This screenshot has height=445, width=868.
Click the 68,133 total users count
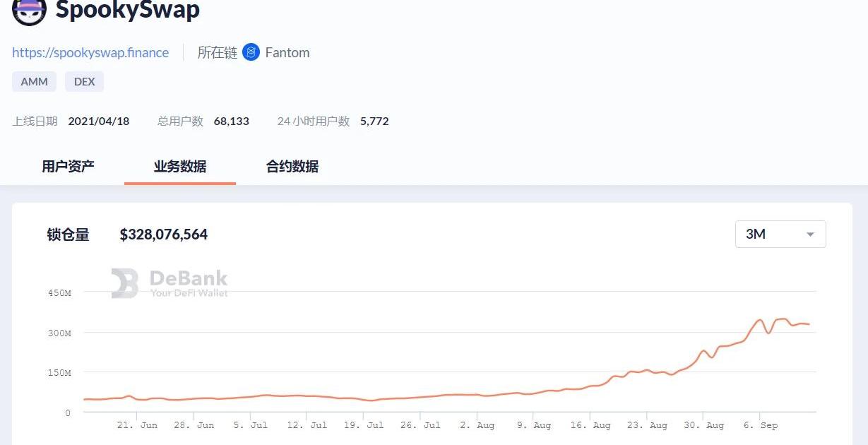[231, 121]
